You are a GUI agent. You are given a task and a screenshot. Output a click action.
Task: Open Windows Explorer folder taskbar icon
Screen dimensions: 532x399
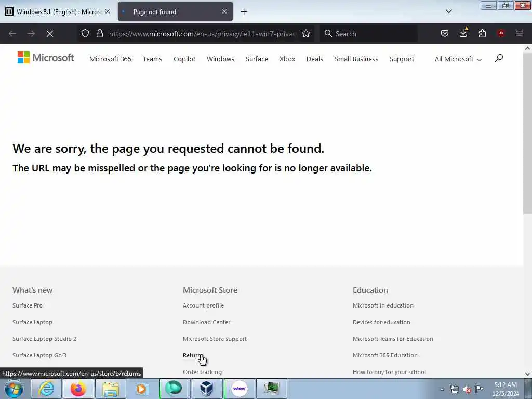click(110, 389)
